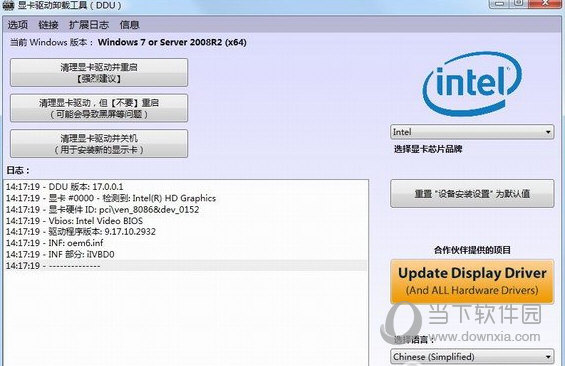Image resolution: width=565 pixels, height=366 pixels.
Task: Select log line Intel(R) HD Graphics
Action: coord(111,198)
